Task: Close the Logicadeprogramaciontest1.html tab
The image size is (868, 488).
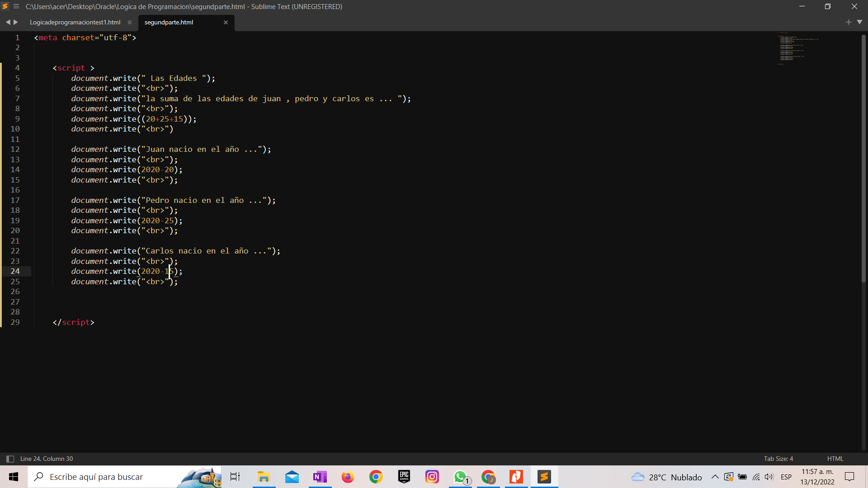Action: [130, 22]
